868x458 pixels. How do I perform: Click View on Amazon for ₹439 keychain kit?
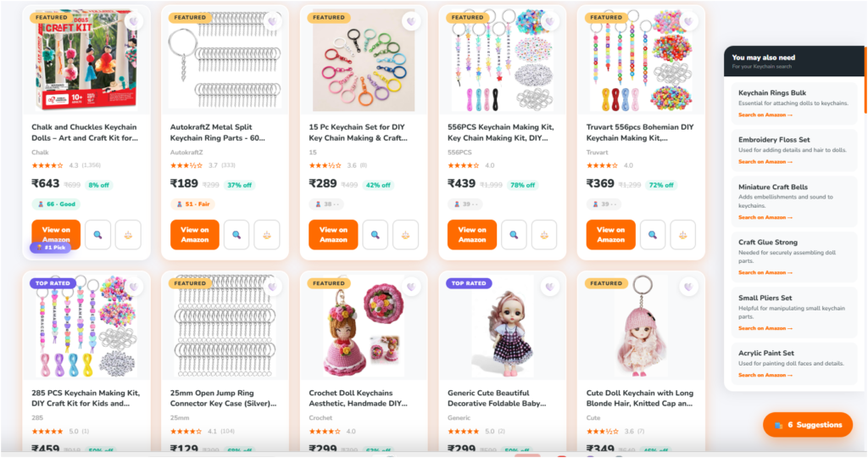(x=472, y=235)
